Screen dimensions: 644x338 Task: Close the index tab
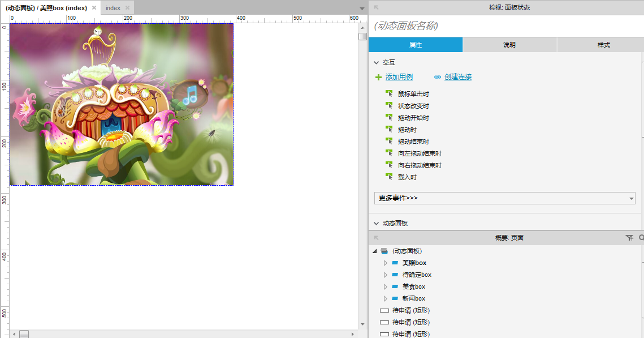pos(127,8)
